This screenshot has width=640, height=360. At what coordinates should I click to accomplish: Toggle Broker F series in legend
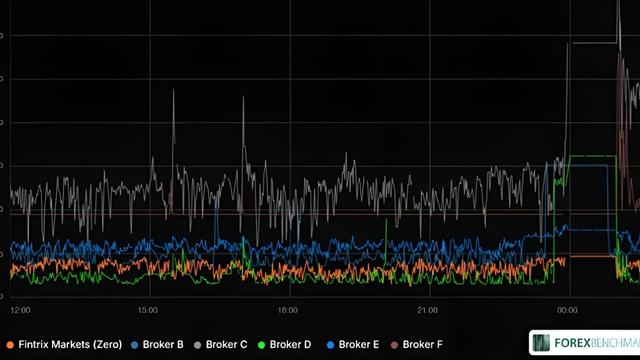(417, 344)
